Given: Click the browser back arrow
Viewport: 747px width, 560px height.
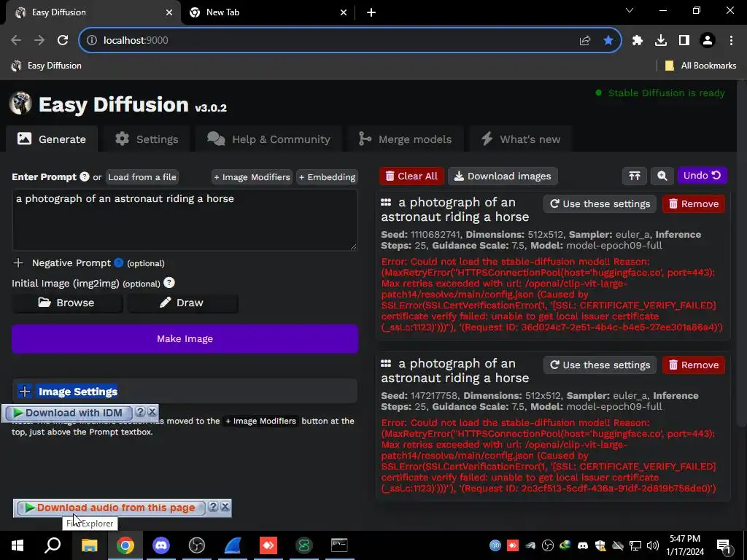Looking at the screenshot, I should point(16,41).
